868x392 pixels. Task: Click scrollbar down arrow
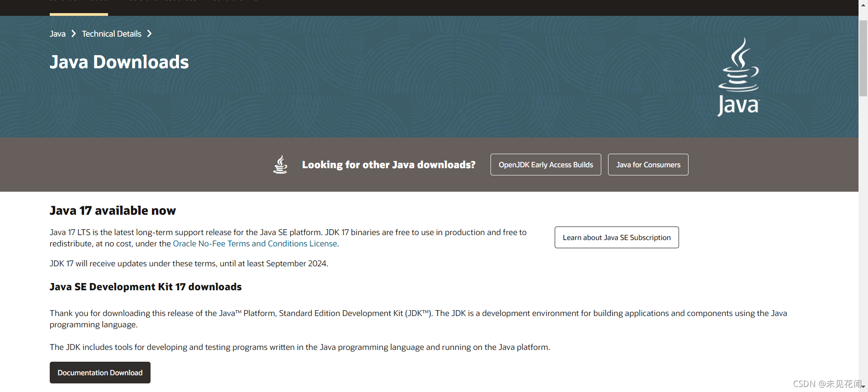click(863, 387)
